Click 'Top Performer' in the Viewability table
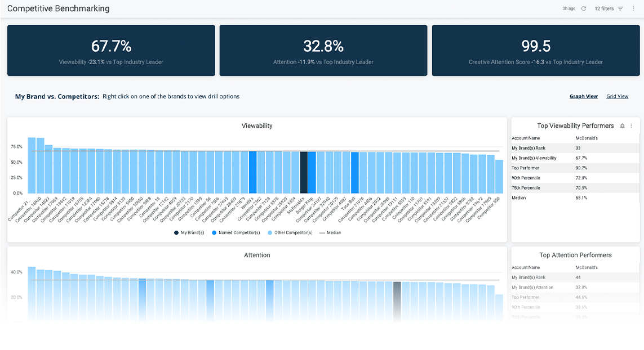The image size is (644, 350). click(525, 168)
